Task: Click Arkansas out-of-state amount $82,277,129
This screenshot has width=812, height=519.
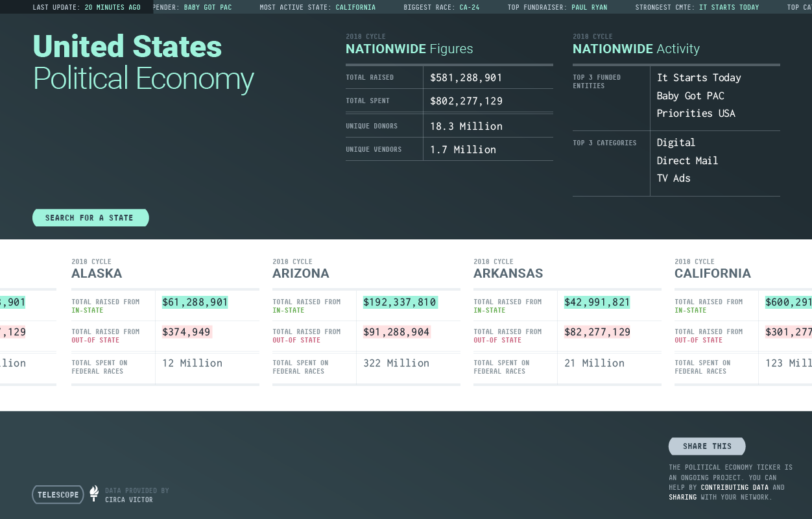Action: 597,332
